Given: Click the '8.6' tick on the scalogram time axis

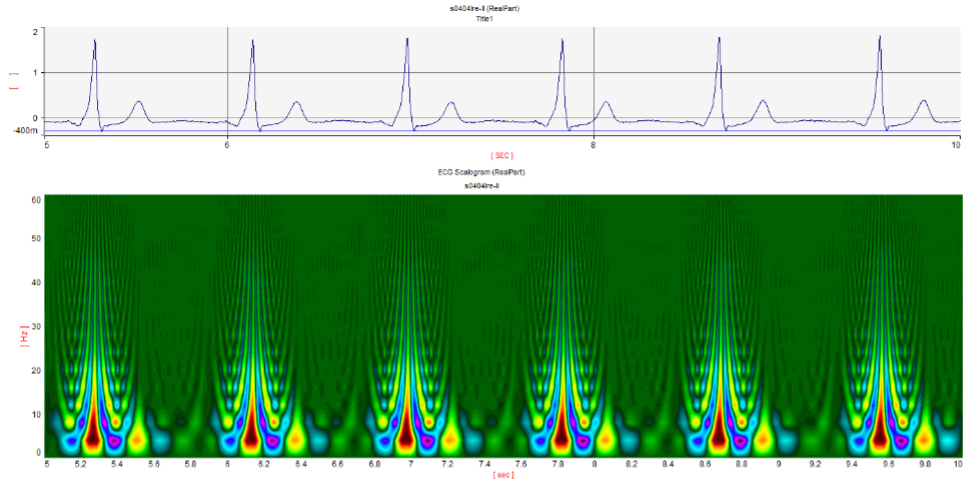Looking at the screenshot, I should (x=703, y=466).
